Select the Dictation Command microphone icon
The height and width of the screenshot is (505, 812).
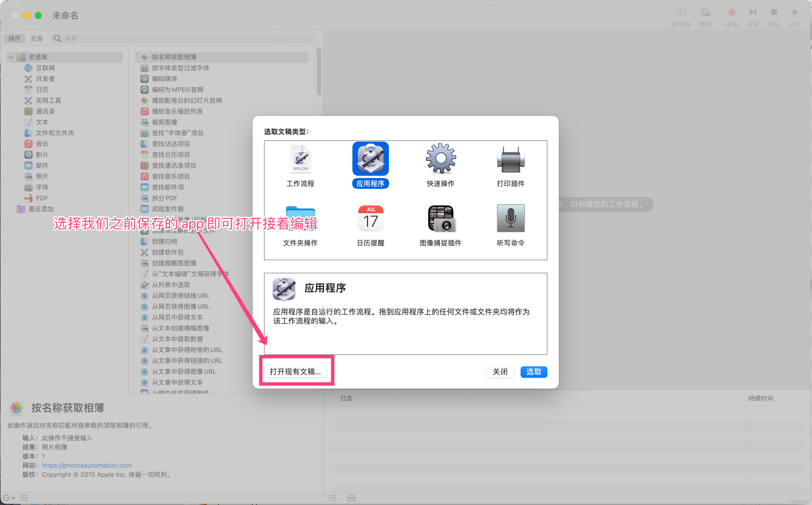[511, 219]
